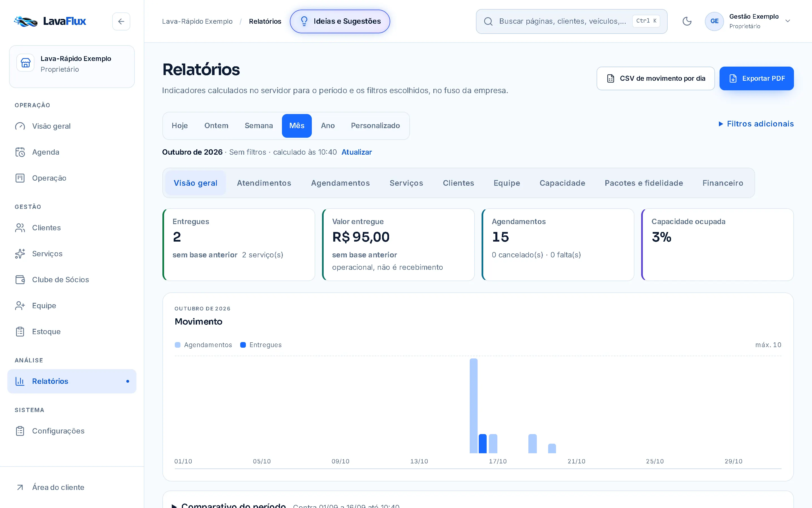Screen dimensions: 812x508
Task: Select the Hoje period
Action: (180, 126)
